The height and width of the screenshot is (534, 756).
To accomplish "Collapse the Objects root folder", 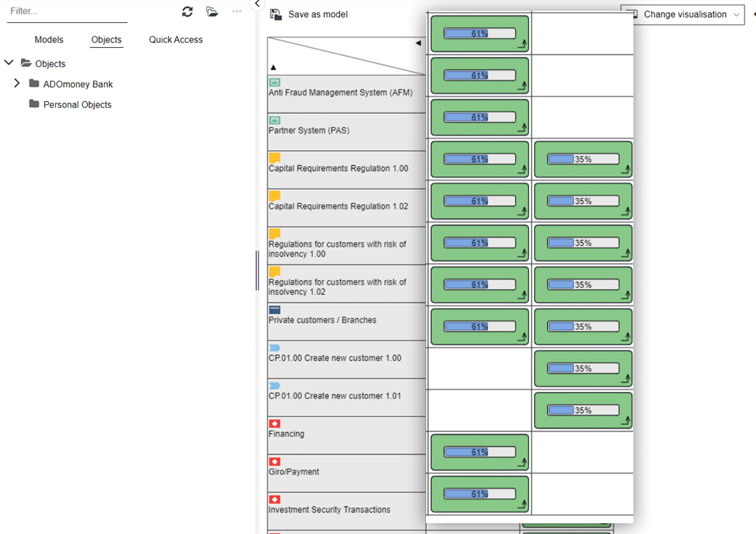I will pos(9,63).
